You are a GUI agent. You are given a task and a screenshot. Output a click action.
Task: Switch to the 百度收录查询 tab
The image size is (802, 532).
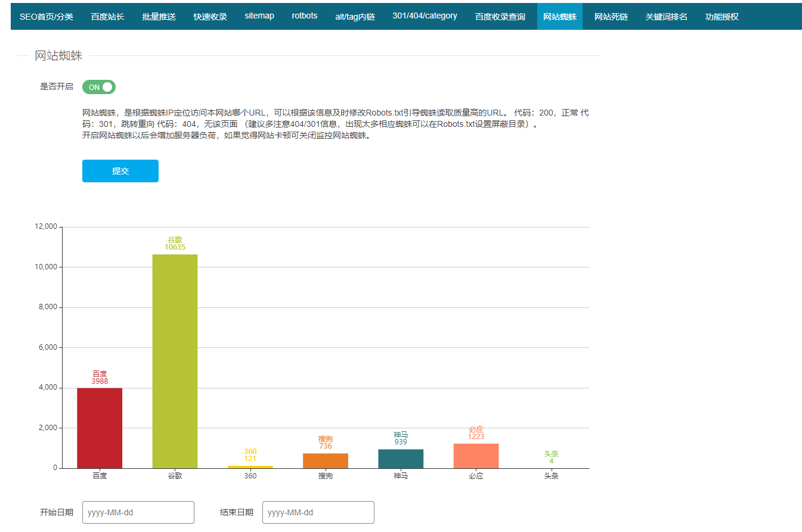[500, 16]
